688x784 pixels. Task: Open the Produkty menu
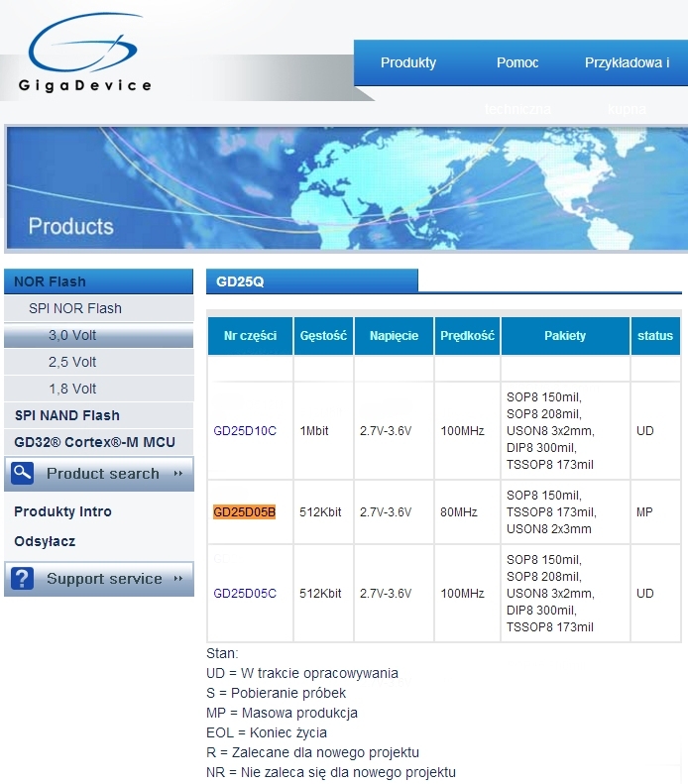(408, 62)
